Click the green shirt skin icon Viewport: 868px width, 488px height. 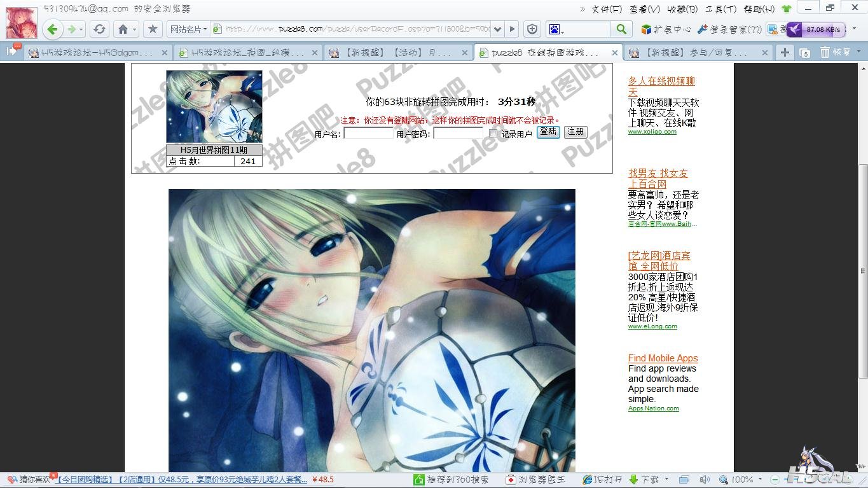pyautogui.click(x=787, y=9)
